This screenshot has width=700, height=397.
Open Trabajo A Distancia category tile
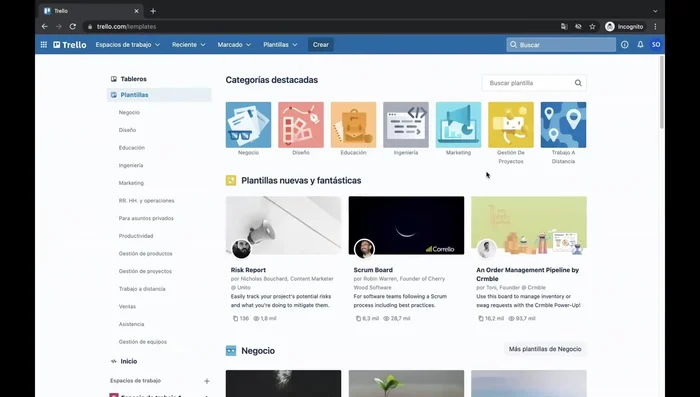563,125
